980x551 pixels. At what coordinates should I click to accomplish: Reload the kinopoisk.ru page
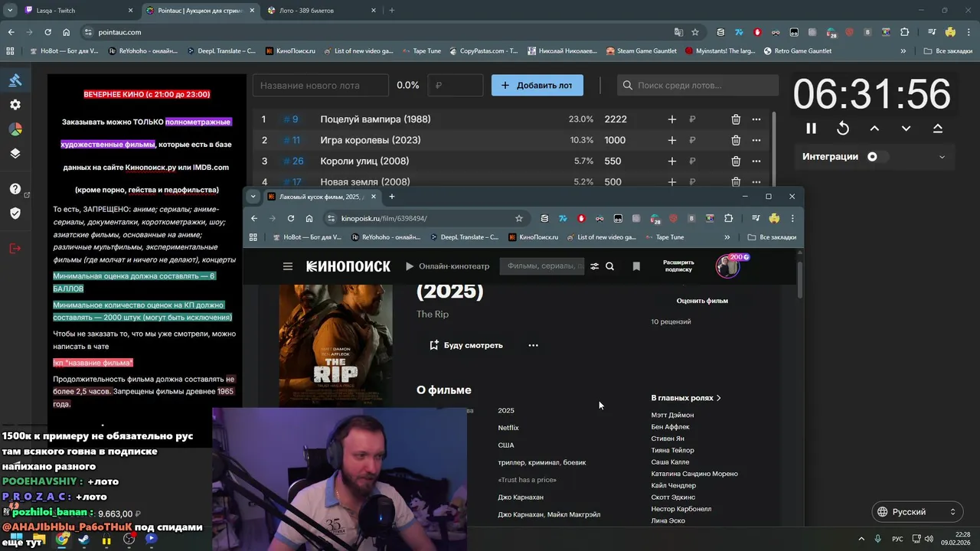pyautogui.click(x=291, y=218)
